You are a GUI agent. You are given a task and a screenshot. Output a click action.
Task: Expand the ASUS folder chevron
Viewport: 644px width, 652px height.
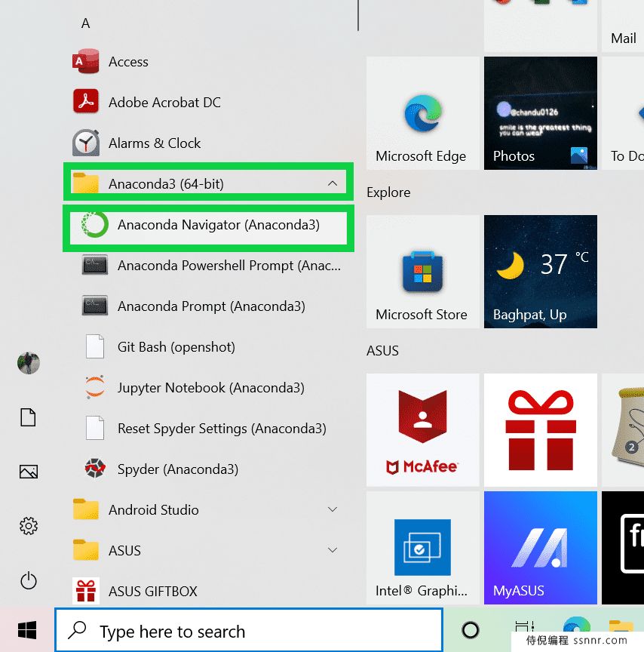(x=333, y=550)
